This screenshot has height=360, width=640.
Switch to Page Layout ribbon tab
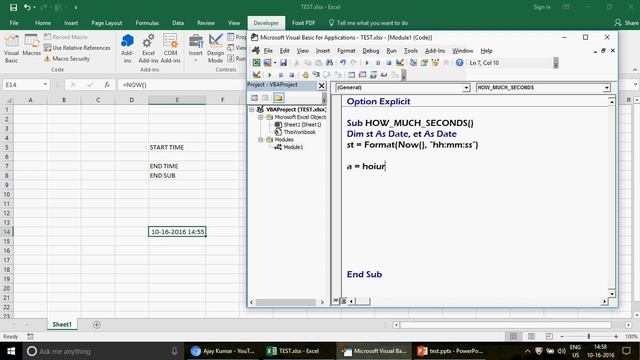click(107, 23)
